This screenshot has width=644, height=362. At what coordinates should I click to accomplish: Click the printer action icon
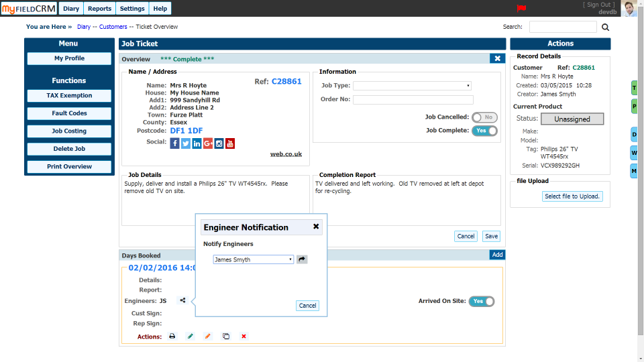tap(172, 336)
